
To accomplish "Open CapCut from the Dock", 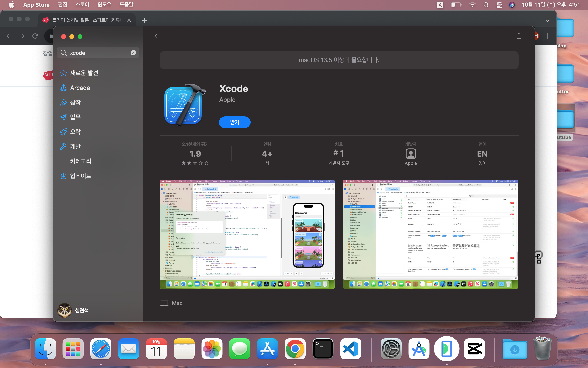I will click(474, 349).
